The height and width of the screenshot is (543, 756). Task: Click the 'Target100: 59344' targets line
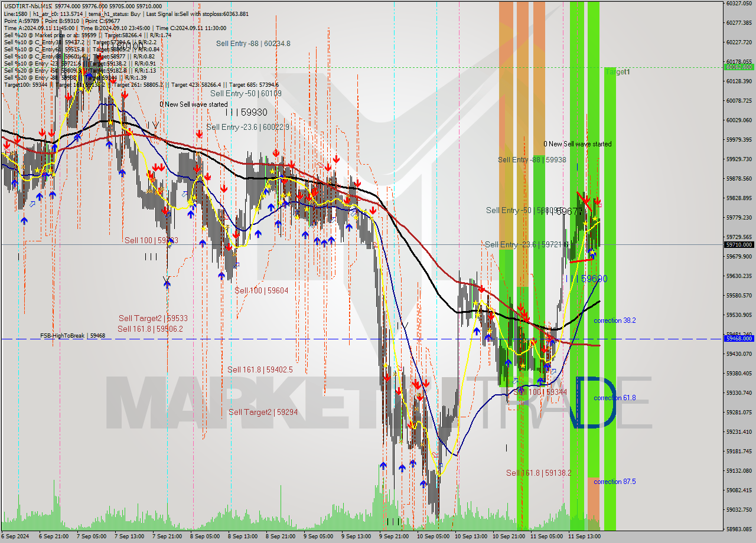tap(141, 85)
